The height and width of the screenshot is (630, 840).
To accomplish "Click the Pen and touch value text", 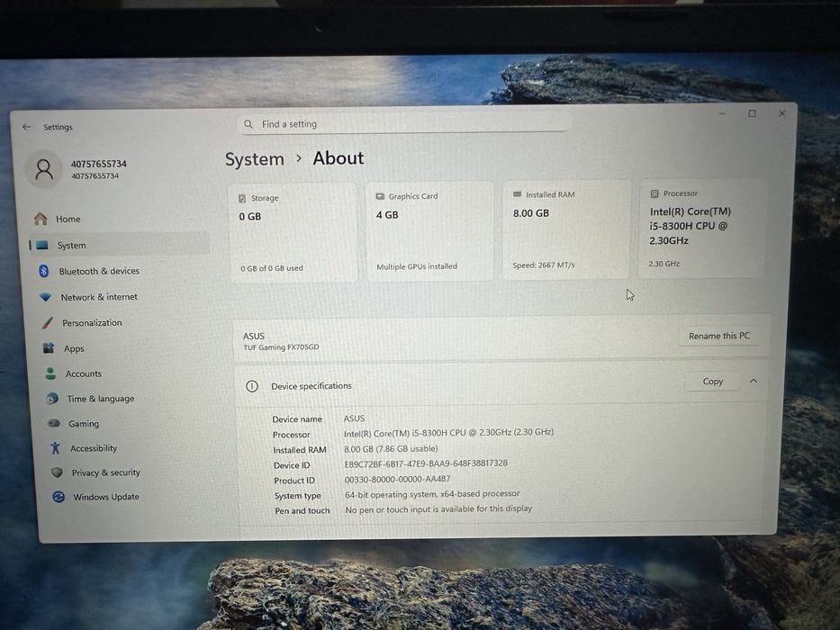I will click(438, 508).
